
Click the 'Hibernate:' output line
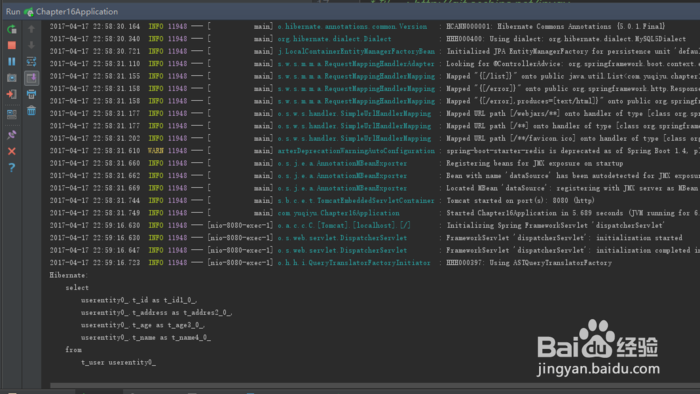coord(69,275)
